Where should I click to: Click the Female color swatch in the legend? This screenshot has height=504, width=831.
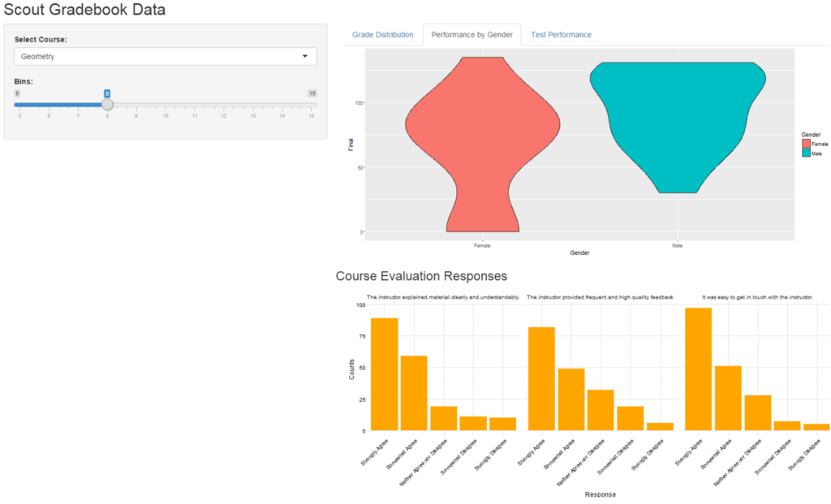806,144
